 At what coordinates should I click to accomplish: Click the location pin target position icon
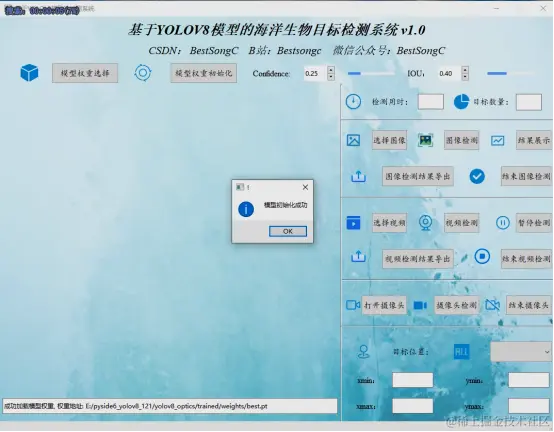(x=364, y=351)
